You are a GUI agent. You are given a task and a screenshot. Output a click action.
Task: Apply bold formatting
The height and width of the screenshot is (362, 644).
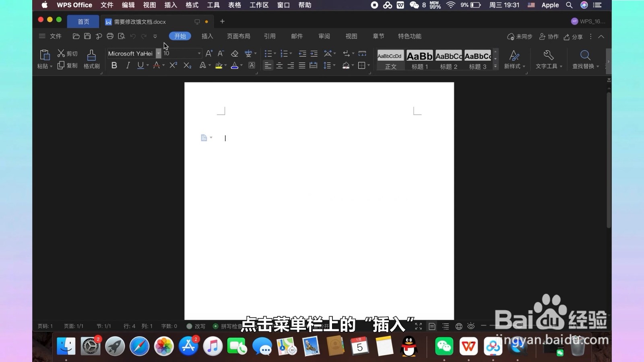tap(114, 65)
